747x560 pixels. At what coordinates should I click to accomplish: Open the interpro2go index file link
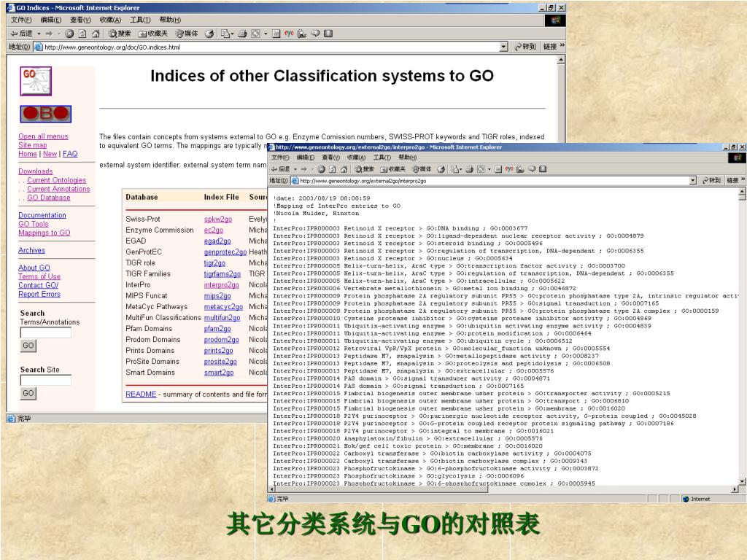click(x=222, y=285)
